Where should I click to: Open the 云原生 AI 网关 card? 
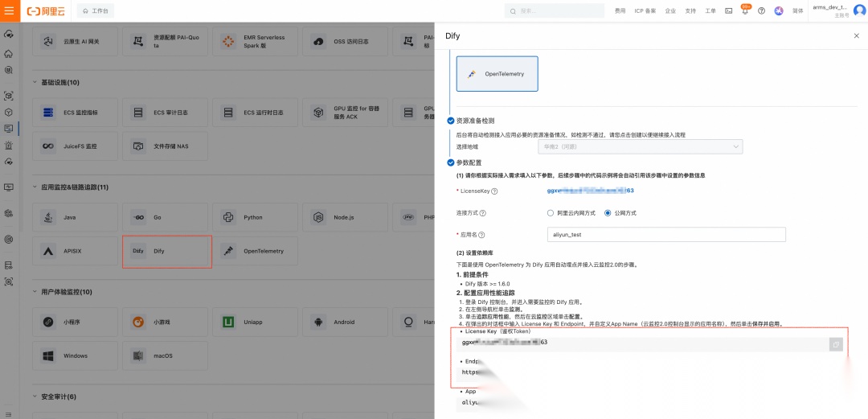point(75,42)
